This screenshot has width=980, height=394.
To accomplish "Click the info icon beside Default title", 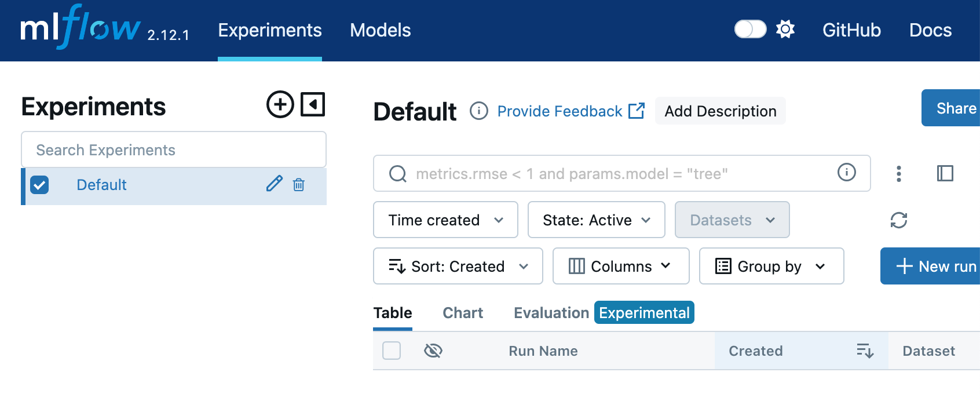I will [x=478, y=111].
